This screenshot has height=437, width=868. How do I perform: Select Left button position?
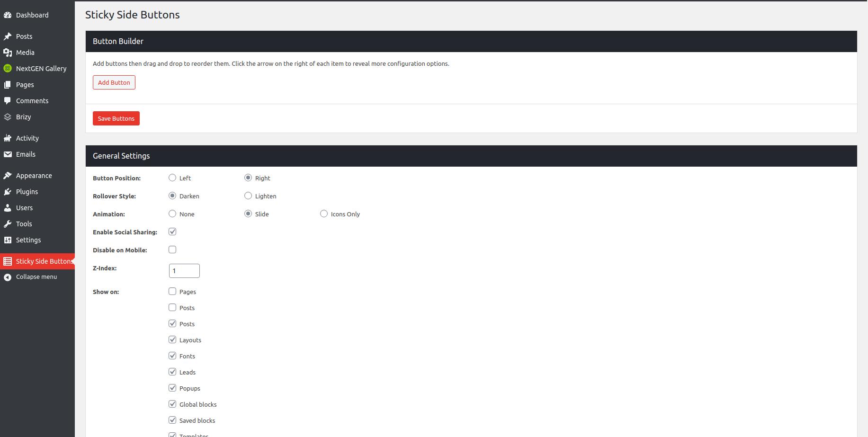click(172, 178)
